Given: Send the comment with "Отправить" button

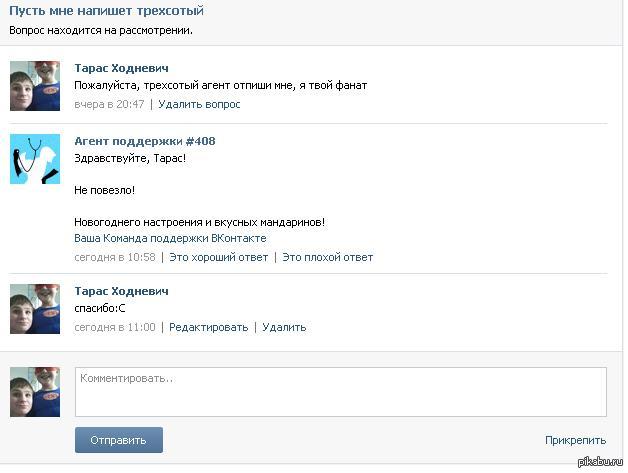Looking at the screenshot, I should (x=119, y=440).
